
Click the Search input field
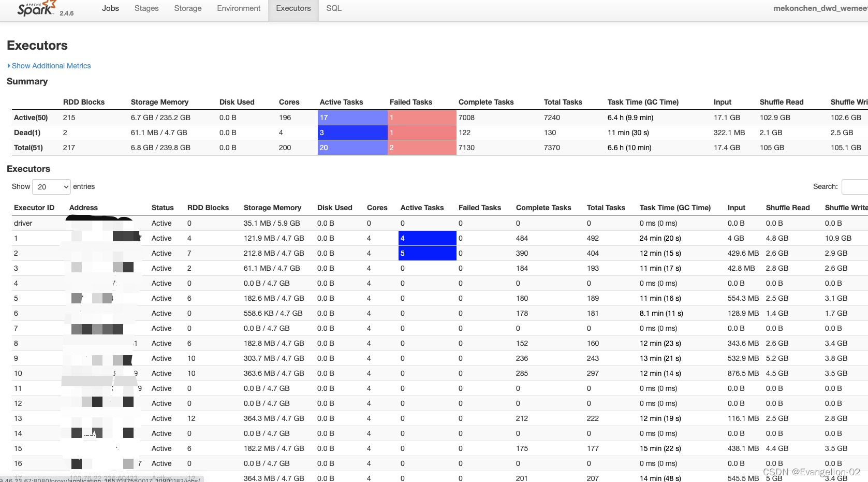coord(855,186)
